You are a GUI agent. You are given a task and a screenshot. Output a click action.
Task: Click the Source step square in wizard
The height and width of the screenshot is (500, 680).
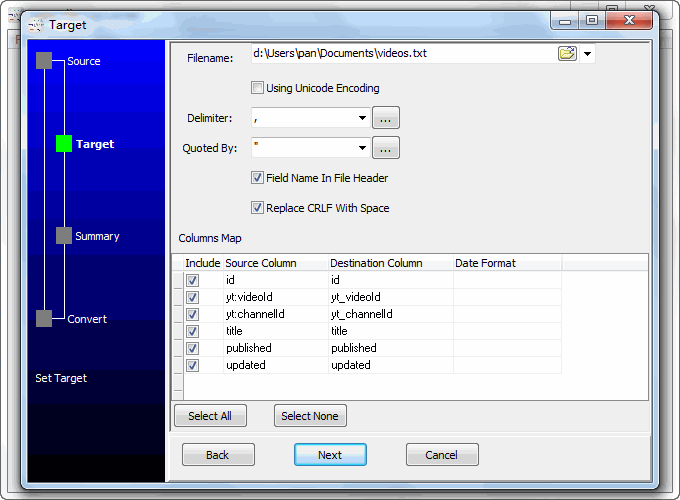(x=44, y=61)
